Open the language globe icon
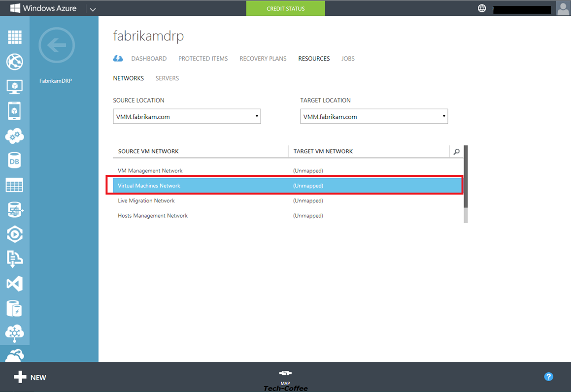Screen dimensions: 571x392 point(482,8)
